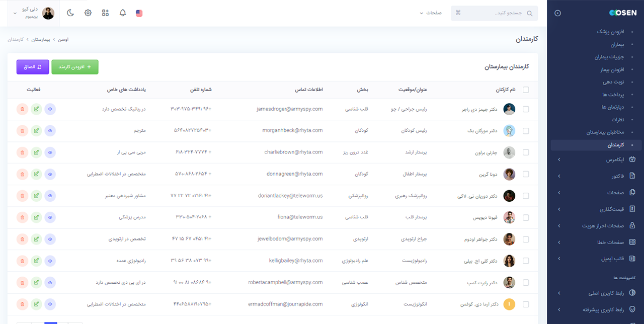Screen dimensions: 644x324
Task: Toggle dark mode with the moon icon
Action: pos(70,13)
